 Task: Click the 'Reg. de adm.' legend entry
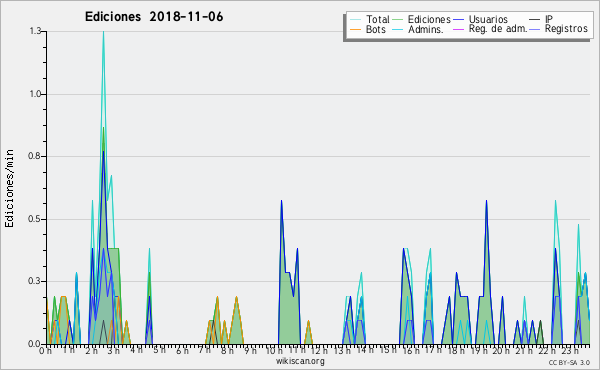tap(498, 29)
